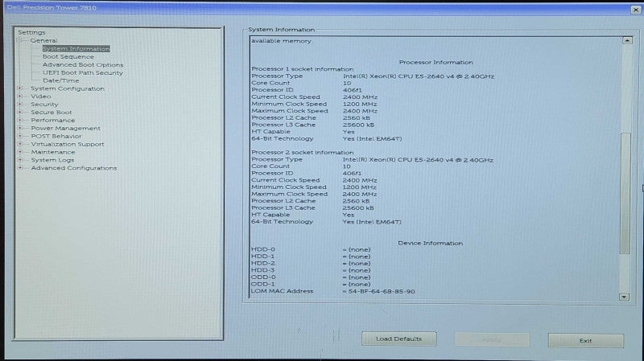The height and width of the screenshot is (361, 644).
Task: Click the System Information scrollbar thumb
Action: [x=625, y=194]
